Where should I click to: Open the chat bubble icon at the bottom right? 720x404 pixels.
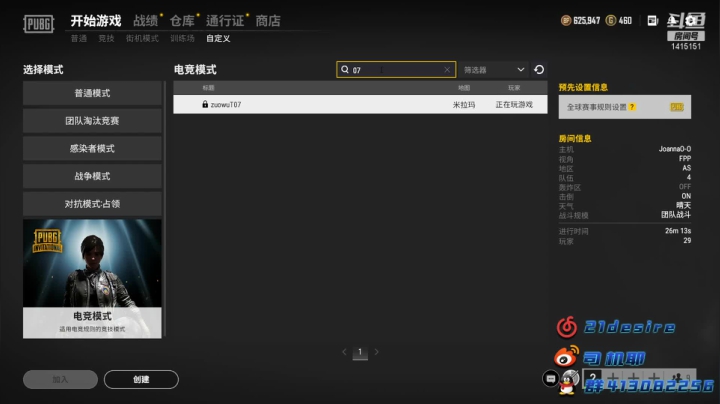click(550, 379)
